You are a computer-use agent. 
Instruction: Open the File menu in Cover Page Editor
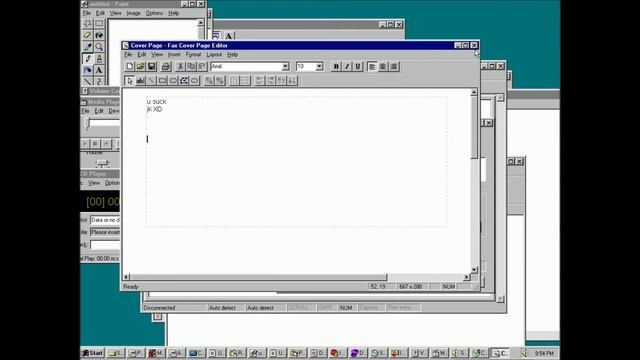[128, 54]
